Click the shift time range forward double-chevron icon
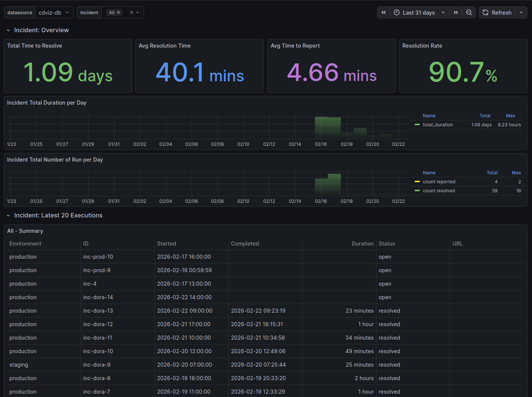This screenshot has width=532, height=397. pyautogui.click(x=456, y=12)
